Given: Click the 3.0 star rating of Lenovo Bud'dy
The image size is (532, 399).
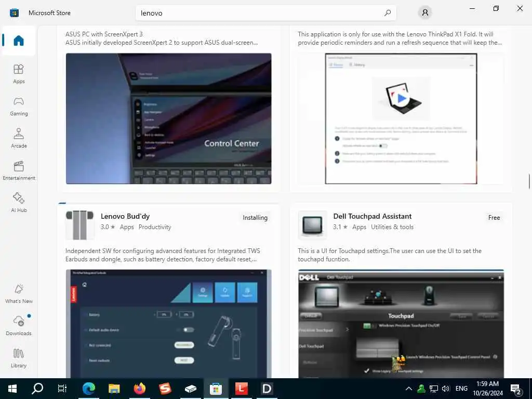Looking at the screenshot, I should [x=108, y=227].
